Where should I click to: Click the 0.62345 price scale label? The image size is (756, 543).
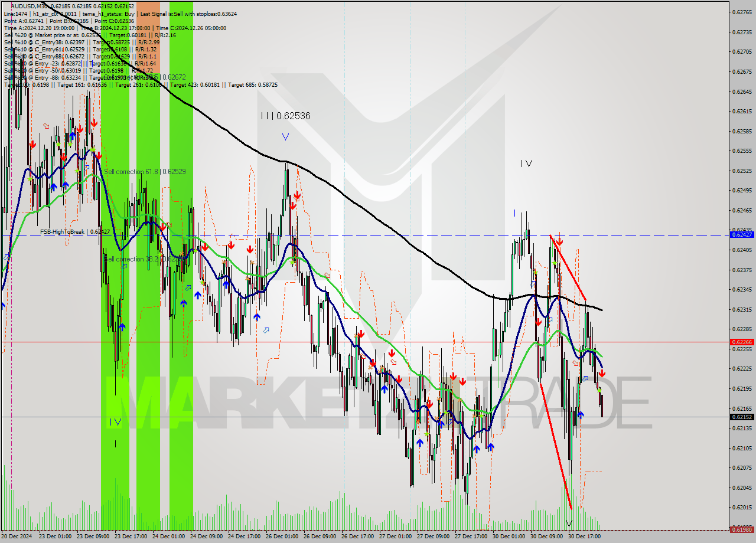742,289
